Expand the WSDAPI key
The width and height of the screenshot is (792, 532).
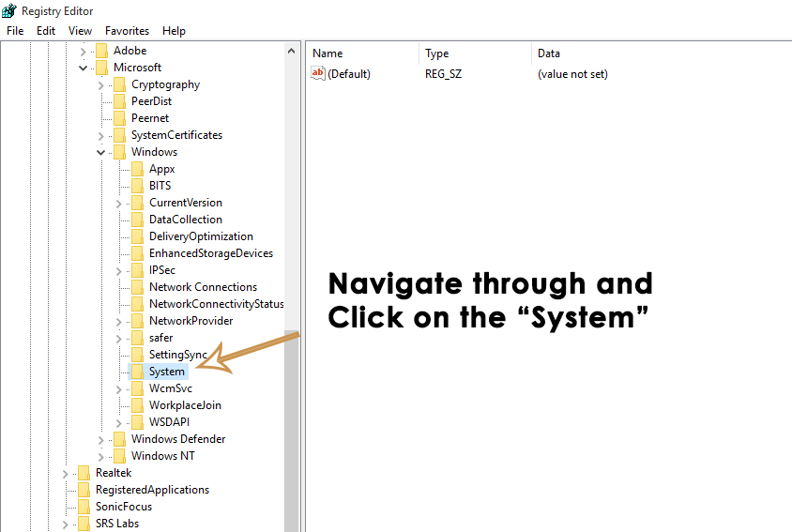[118, 422]
